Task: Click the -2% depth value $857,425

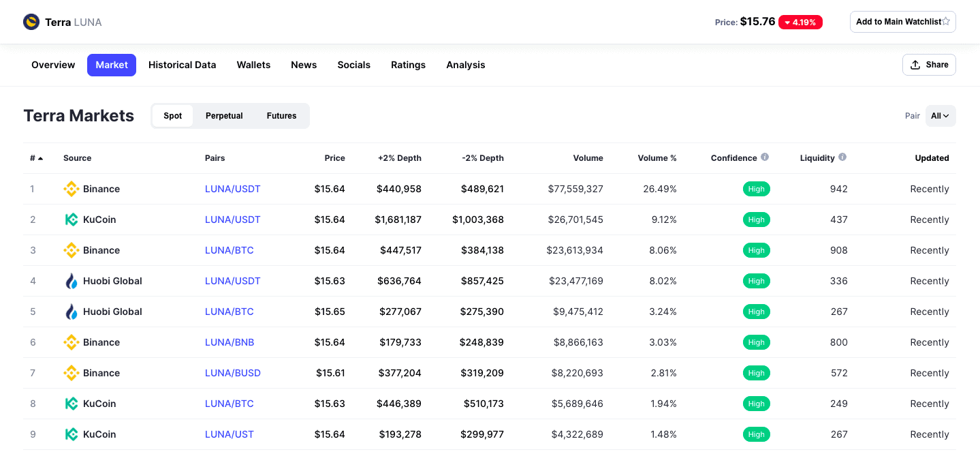Action: (482, 281)
